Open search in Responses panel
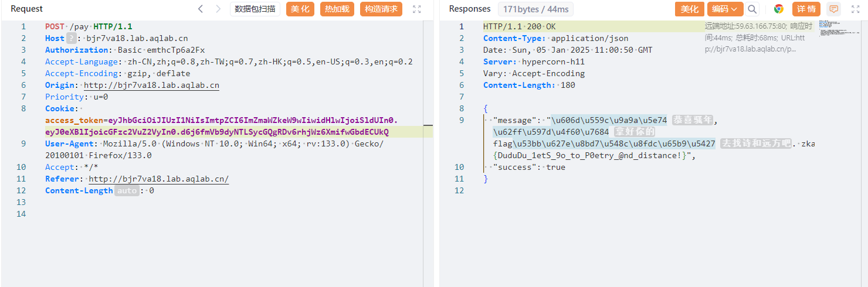 (x=752, y=9)
